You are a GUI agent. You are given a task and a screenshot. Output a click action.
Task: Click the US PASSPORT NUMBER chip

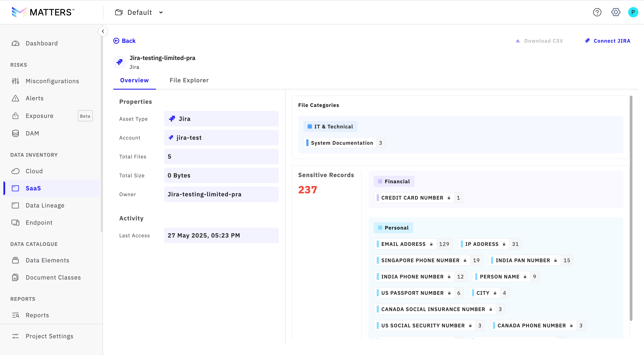click(x=419, y=293)
